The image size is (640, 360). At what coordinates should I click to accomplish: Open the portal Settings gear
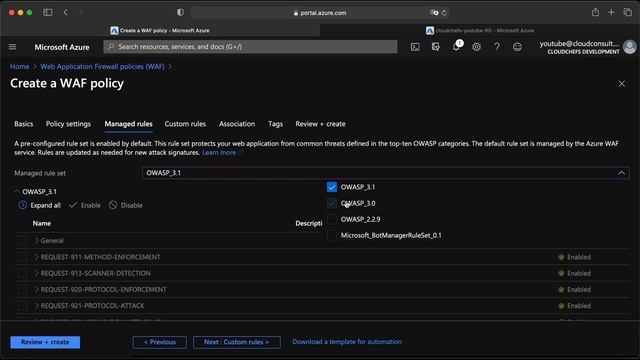pos(476,47)
